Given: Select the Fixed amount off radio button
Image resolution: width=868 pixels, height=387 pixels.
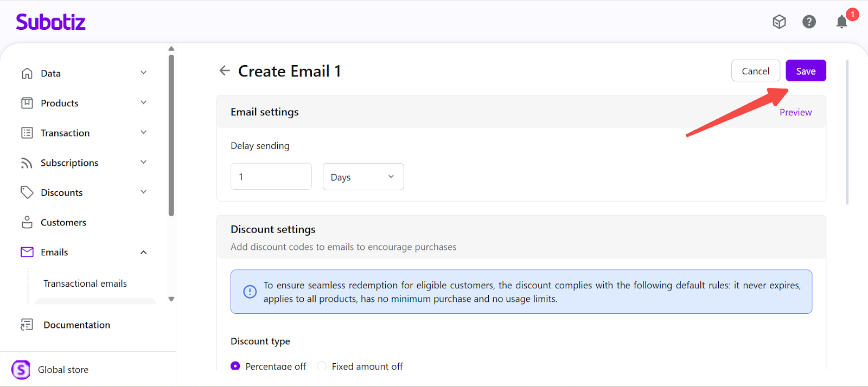Looking at the screenshot, I should point(322,366).
